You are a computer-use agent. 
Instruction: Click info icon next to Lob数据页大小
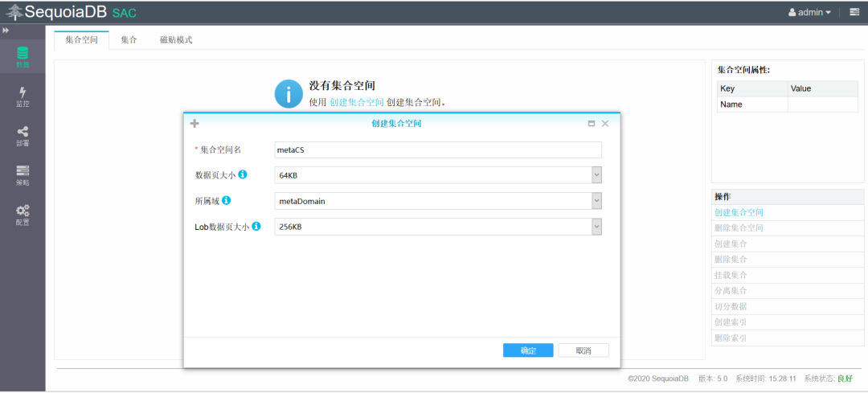point(256,226)
